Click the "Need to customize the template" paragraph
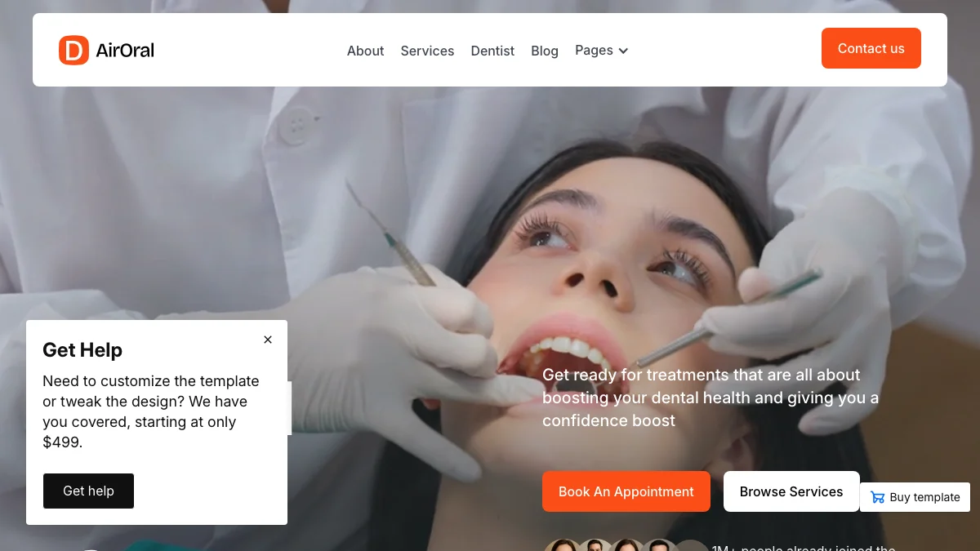The width and height of the screenshot is (980, 551). click(x=152, y=411)
